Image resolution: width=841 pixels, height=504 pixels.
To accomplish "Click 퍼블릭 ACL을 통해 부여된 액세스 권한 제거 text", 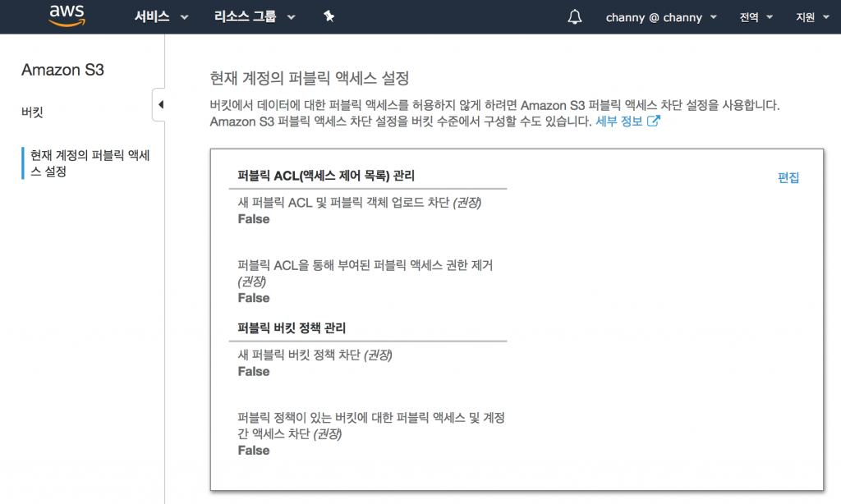I will click(x=365, y=273).
